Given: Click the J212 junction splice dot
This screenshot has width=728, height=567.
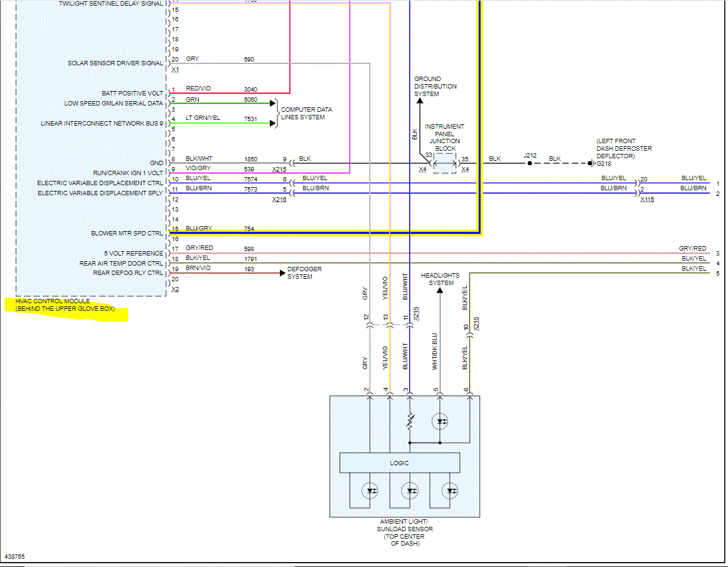Looking at the screenshot, I should (x=530, y=163).
